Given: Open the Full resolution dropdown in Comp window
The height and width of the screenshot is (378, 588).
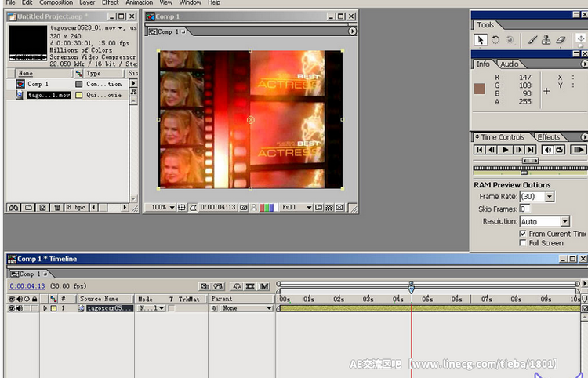Looking at the screenshot, I should tap(296, 207).
